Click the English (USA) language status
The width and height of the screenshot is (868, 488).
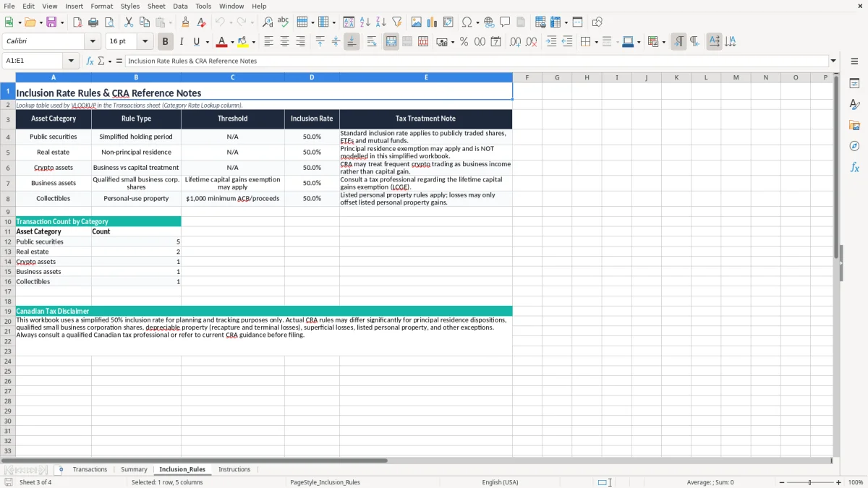[x=501, y=482]
